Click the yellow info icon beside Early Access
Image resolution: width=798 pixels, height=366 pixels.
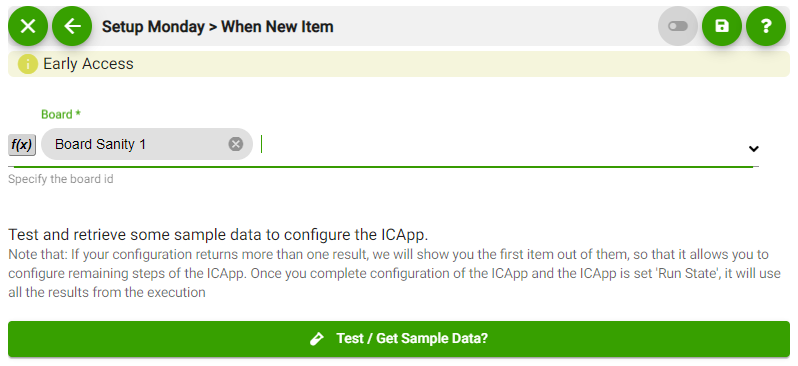click(x=28, y=64)
